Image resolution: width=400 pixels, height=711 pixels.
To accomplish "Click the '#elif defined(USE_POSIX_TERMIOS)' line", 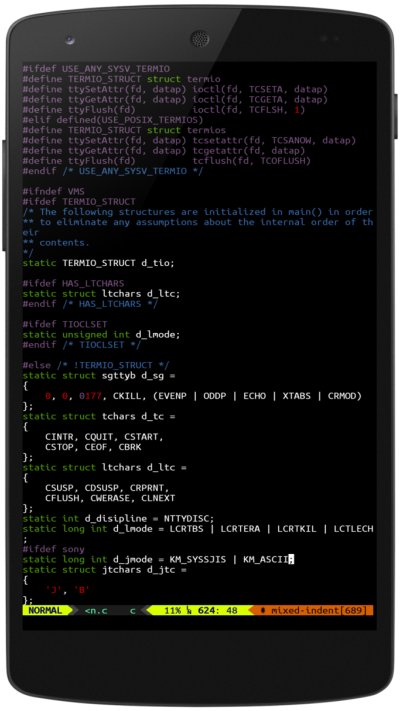I will point(113,120).
